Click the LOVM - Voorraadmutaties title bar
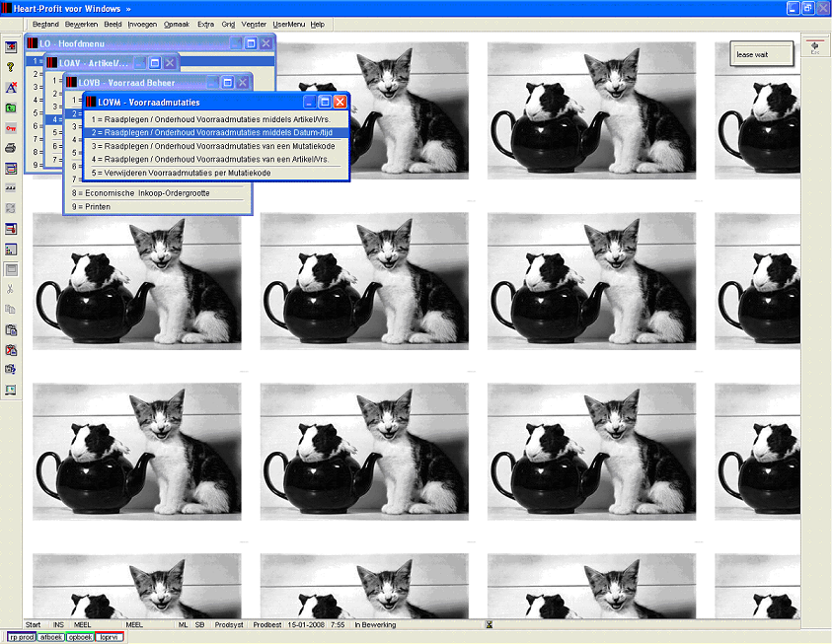The height and width of the screenshot is (644, 832). click(216, 102)
